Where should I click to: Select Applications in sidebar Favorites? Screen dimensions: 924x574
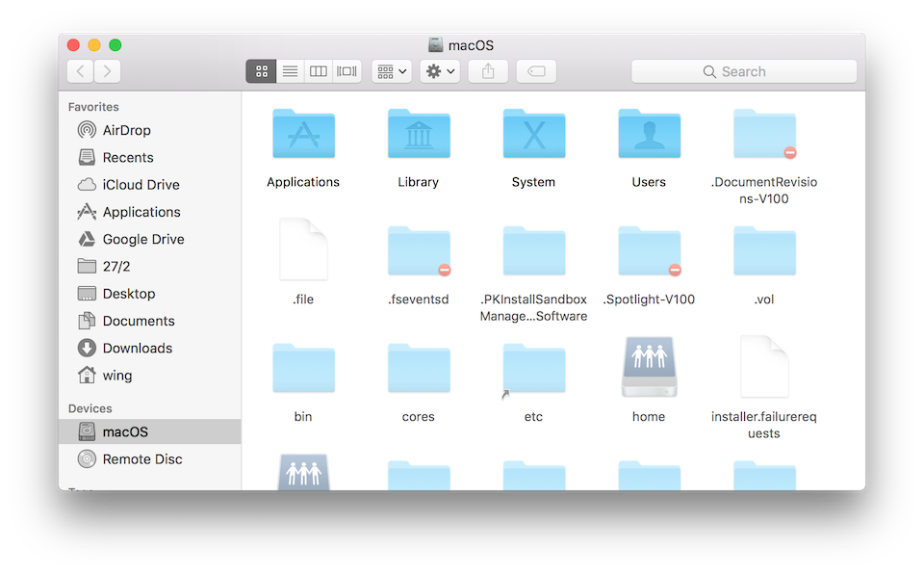pyautogui.click(x=141, y=212)
